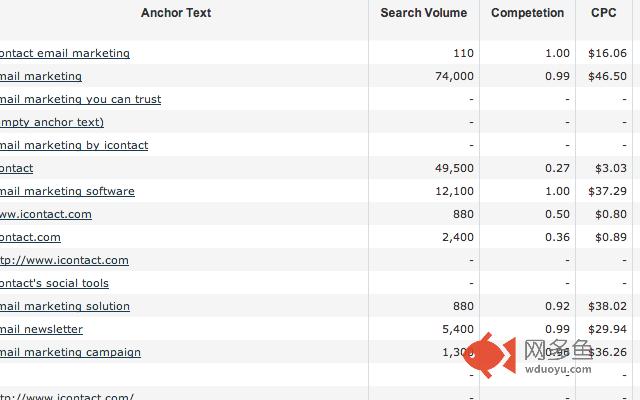Viewport: 640px width, 400px height.
Task: Click the 'mail marketing software' link
Action: [67, 191]
